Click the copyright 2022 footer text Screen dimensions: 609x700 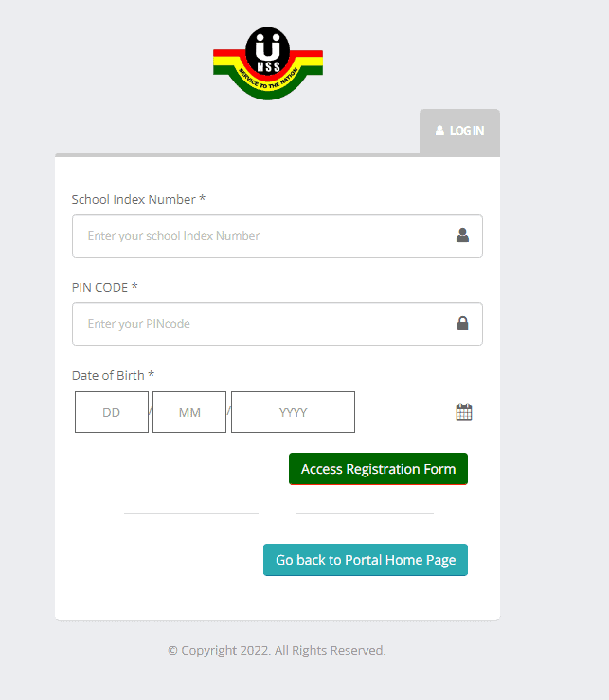coord(277,650)
